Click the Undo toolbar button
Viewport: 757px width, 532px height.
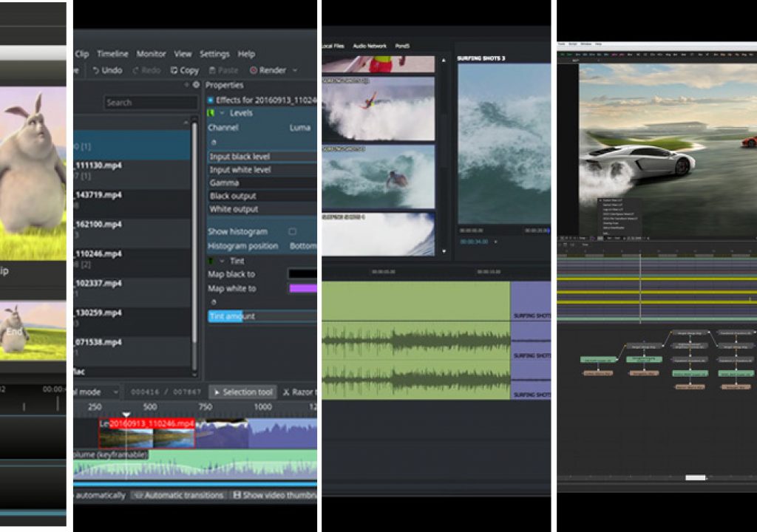click(108, 70)
